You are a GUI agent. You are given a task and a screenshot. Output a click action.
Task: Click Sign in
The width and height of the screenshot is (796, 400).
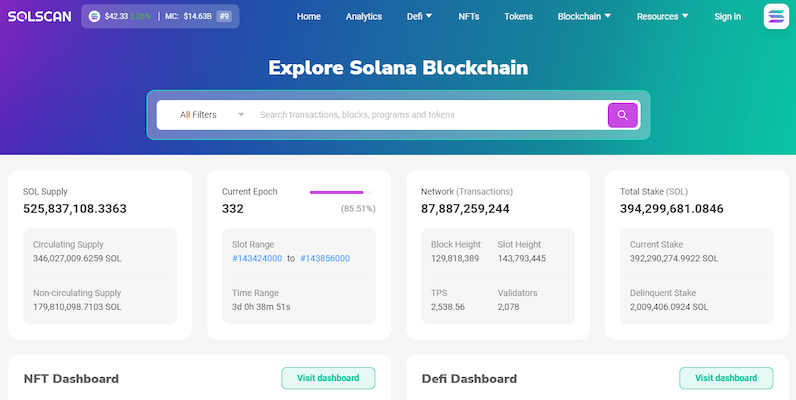727,16
